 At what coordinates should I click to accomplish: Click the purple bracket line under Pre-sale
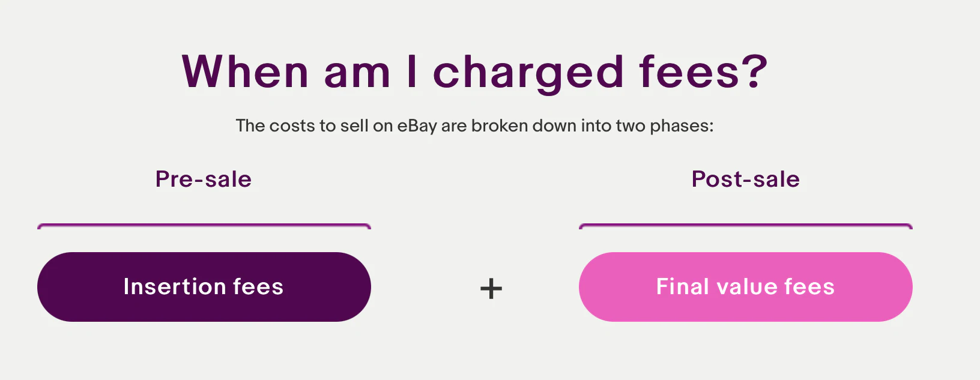[x=204, y=226]
